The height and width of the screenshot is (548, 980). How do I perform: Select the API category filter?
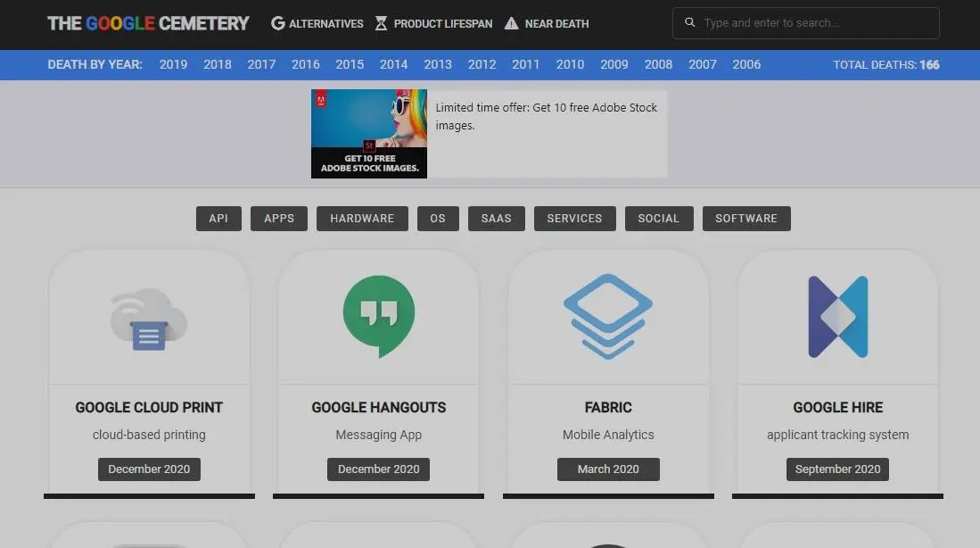click(x=218, y=219)
